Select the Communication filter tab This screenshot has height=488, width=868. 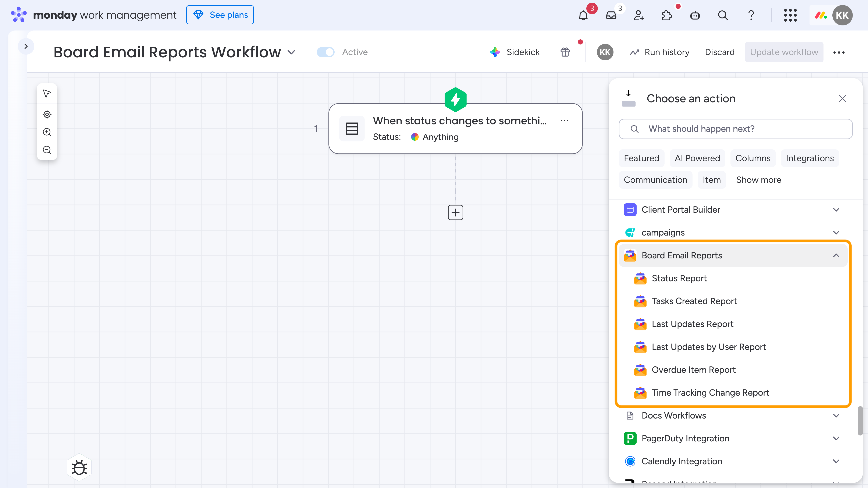click(x=655, y=180)
